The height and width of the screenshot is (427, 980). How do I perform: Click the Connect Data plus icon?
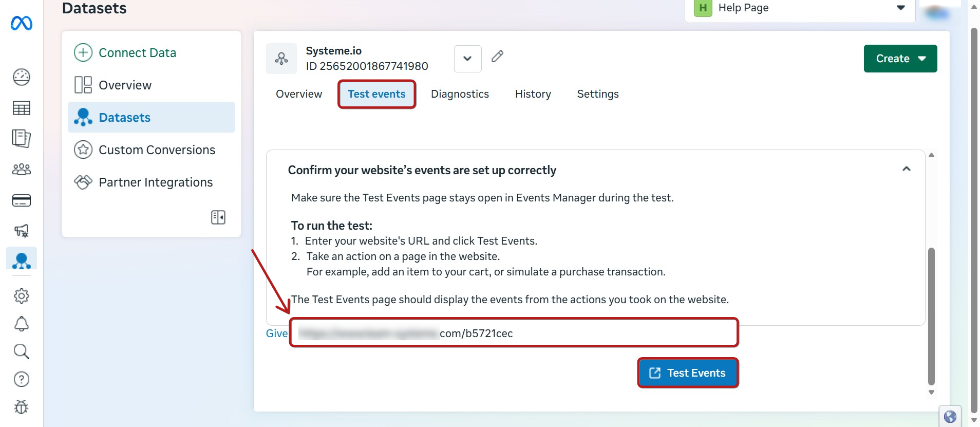pos(83,52)
